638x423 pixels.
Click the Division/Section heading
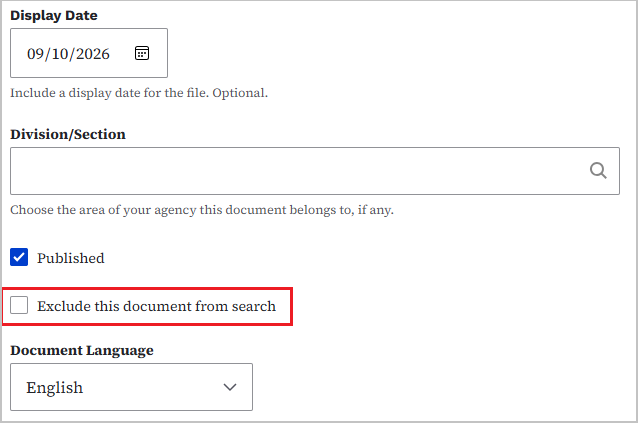pyautogui.click(x=68, y=134)
